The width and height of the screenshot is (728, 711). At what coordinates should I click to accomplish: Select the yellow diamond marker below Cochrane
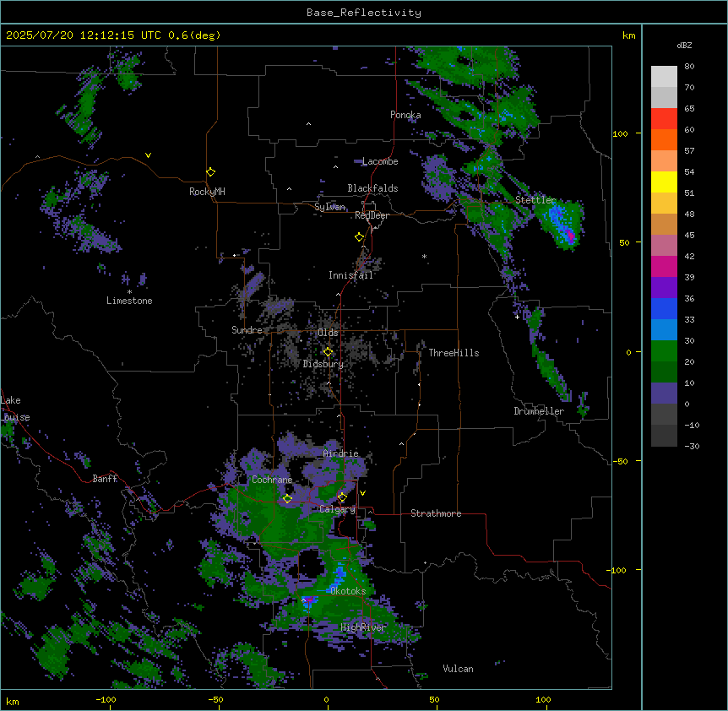click(287, 499)
